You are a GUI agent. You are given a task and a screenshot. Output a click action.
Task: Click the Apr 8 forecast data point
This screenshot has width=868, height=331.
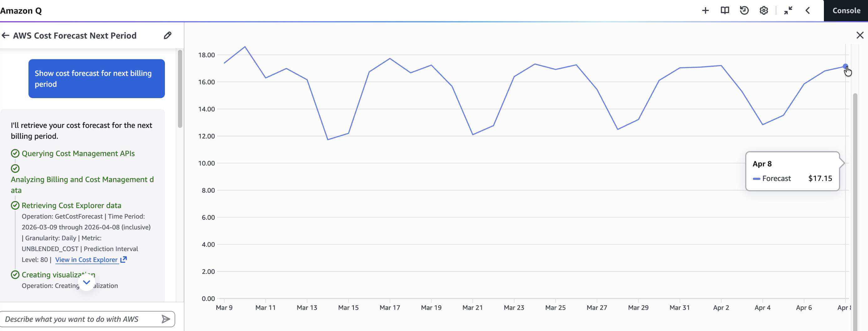(x=845, y=66)
